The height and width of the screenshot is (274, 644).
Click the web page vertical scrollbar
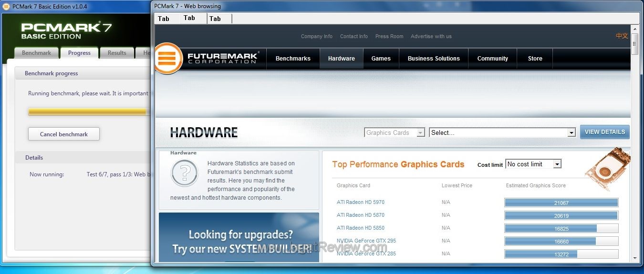pos(634,143)
